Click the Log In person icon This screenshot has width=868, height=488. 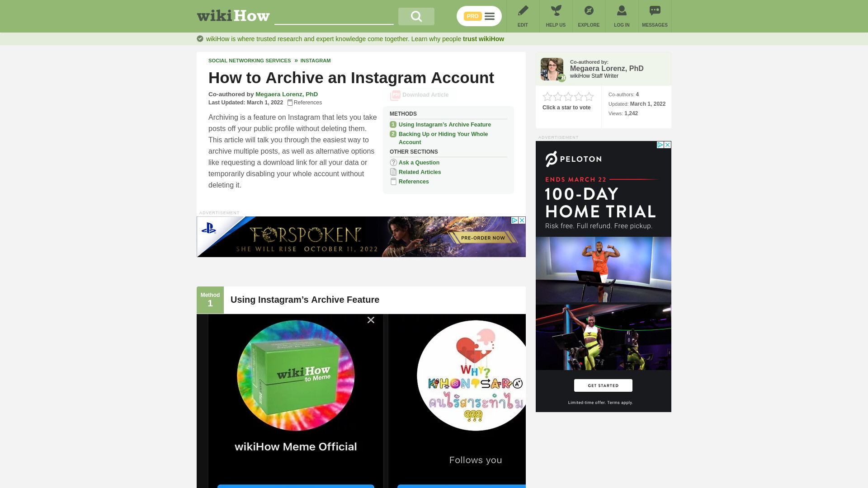tap(622, 10)
